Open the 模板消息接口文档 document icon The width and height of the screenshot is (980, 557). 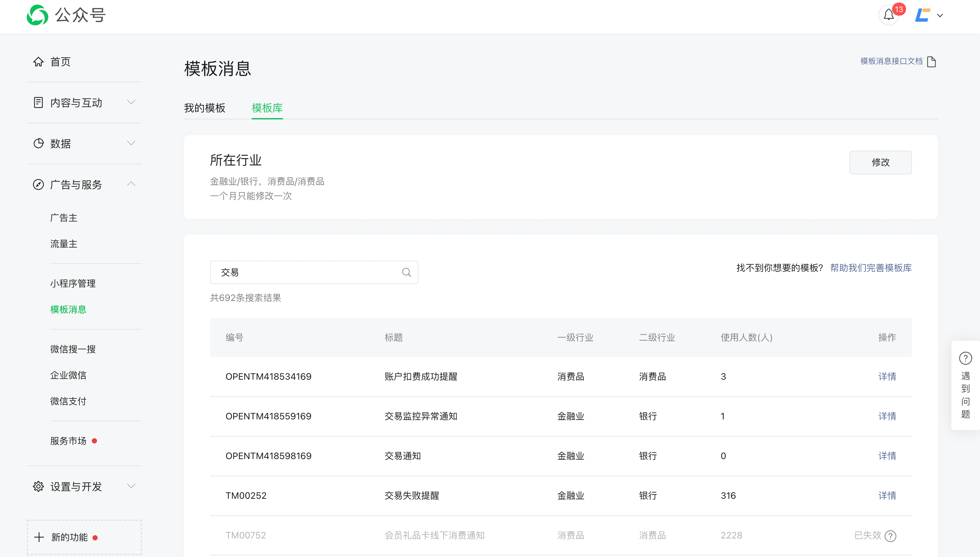[x=931, y=61]
